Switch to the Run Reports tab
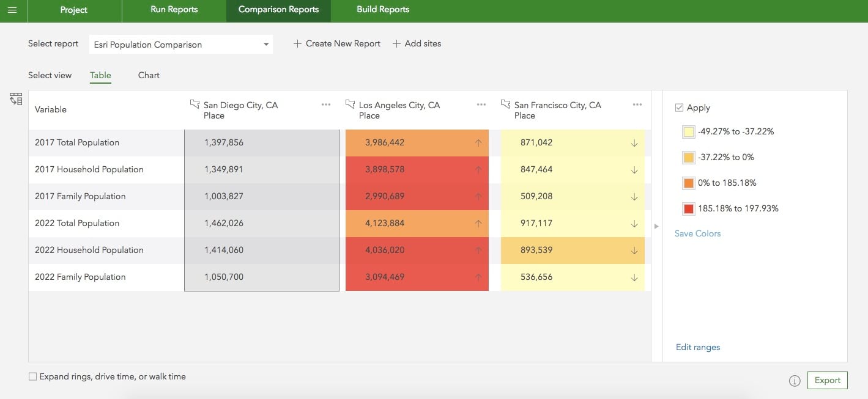This screenshot has width=868, height=399. point(174,10)
